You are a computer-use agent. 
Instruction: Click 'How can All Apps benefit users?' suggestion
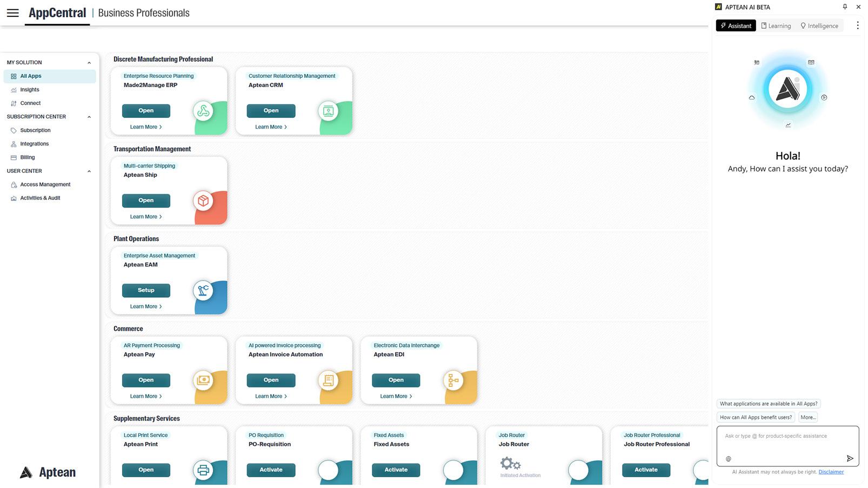point(756,417)
